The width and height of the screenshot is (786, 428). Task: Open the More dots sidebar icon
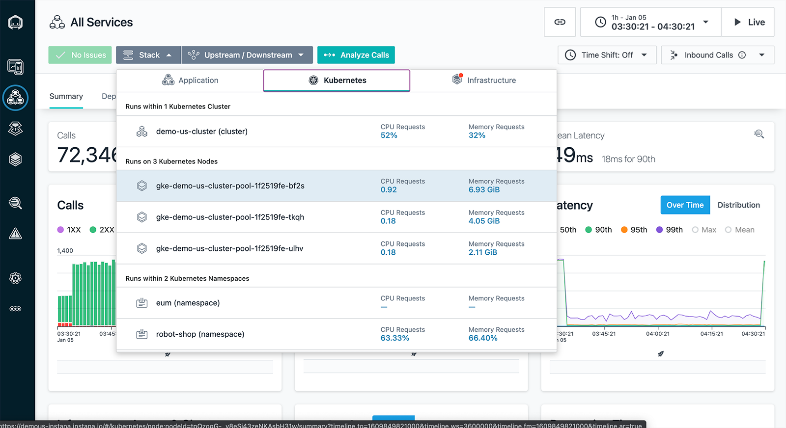pos(16,309)
